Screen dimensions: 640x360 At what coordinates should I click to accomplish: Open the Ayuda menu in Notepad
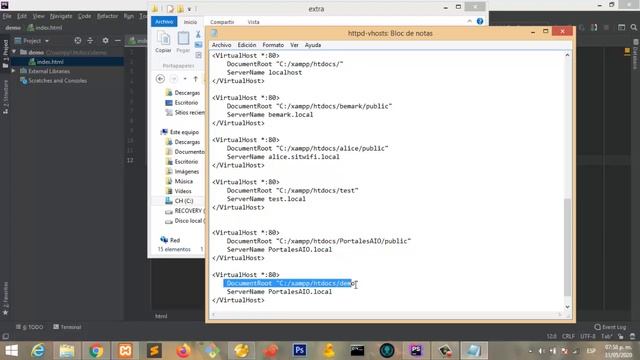coord(313,45)
